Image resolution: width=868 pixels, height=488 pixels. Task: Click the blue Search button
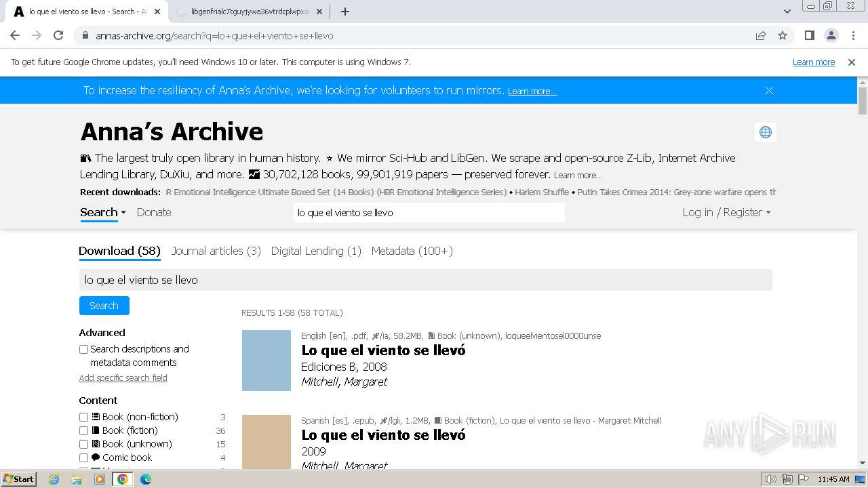click(104, 306)
